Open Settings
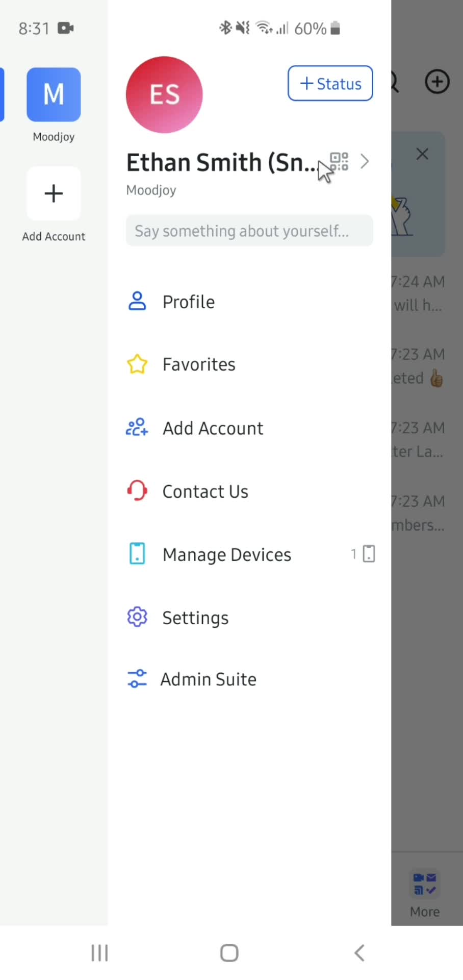The width and height of the screenshot is (463, 980). [x=249, y=618]
